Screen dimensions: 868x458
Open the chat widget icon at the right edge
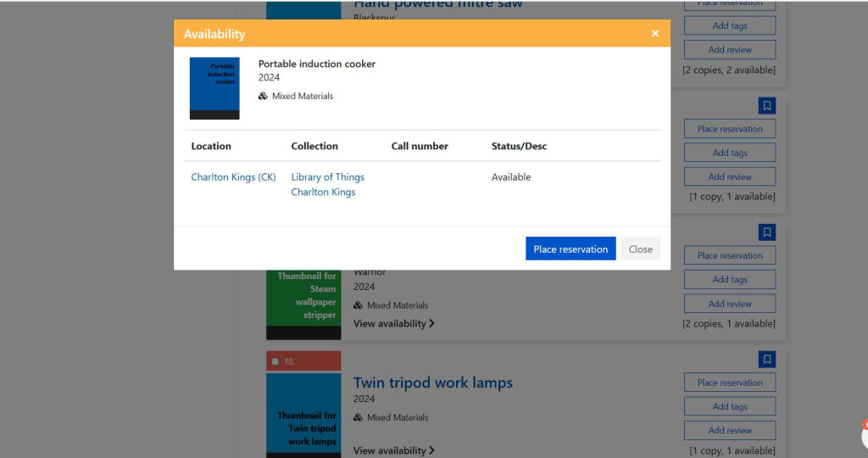pos(863,434)
